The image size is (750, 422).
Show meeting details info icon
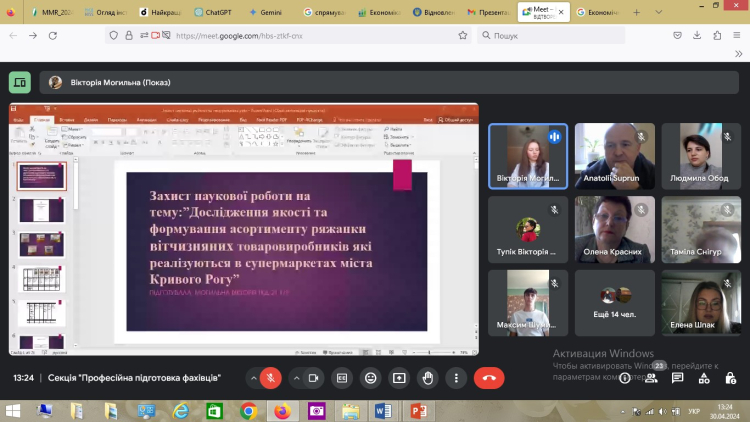tap(625, 378)
